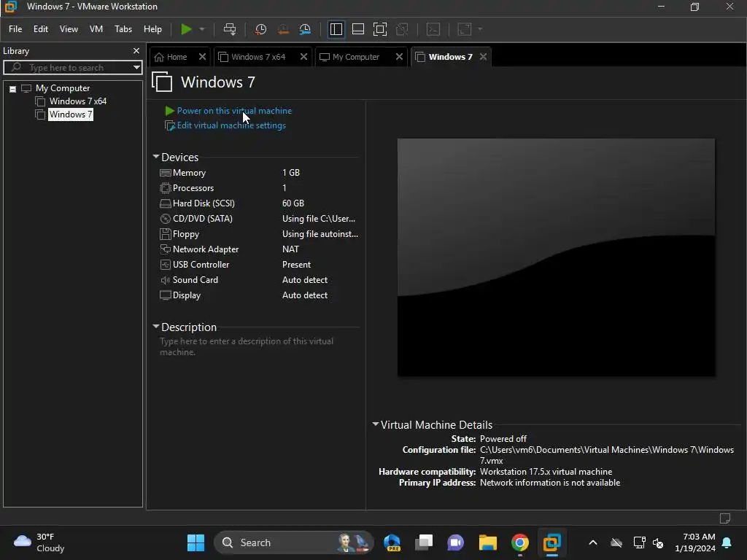Viewport: 747px width, 560px height.
Task: Click Send Ctrl+Alt+Del toolbar icon
Action: pos(230,29)
